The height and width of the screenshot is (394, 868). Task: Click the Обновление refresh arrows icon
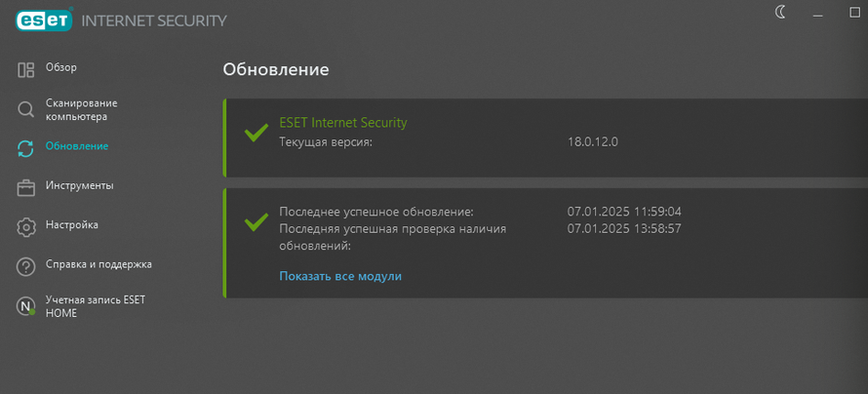pyautogui.click(x=26, y=147)
